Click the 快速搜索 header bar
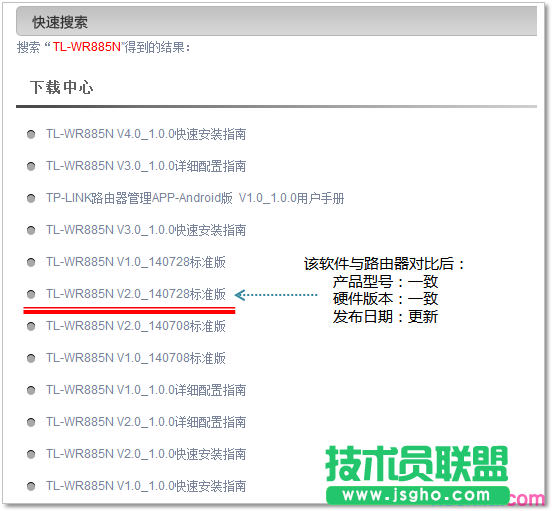This screenshot has width=553, height=511. point(276,21)
